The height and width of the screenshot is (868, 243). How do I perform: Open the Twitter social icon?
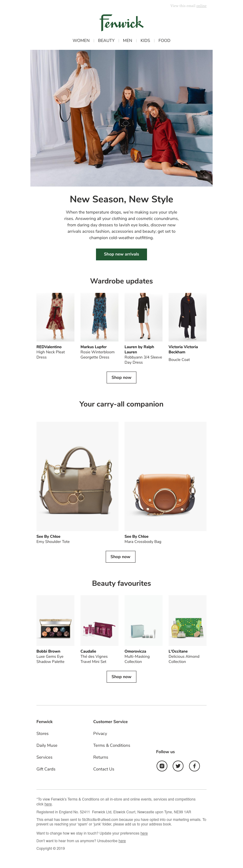click(x=178, y=766)
